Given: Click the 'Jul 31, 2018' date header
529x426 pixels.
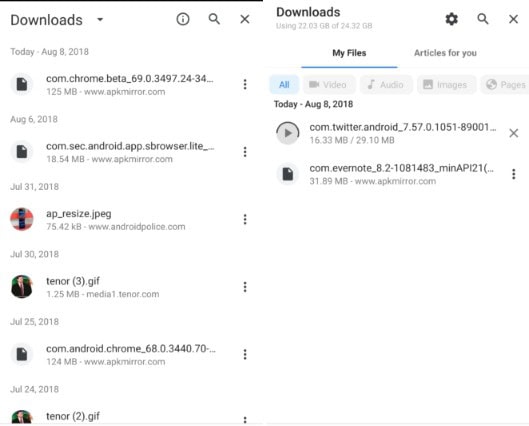Looking at the screenshot, I should (x=34, y=187).
